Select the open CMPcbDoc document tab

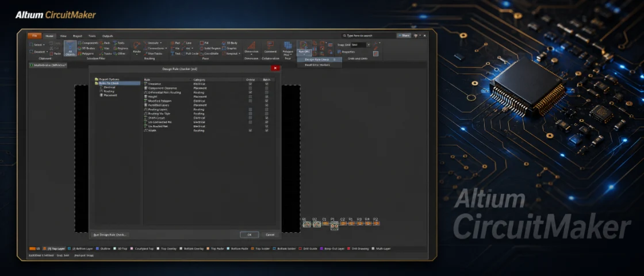click(48, 65)
